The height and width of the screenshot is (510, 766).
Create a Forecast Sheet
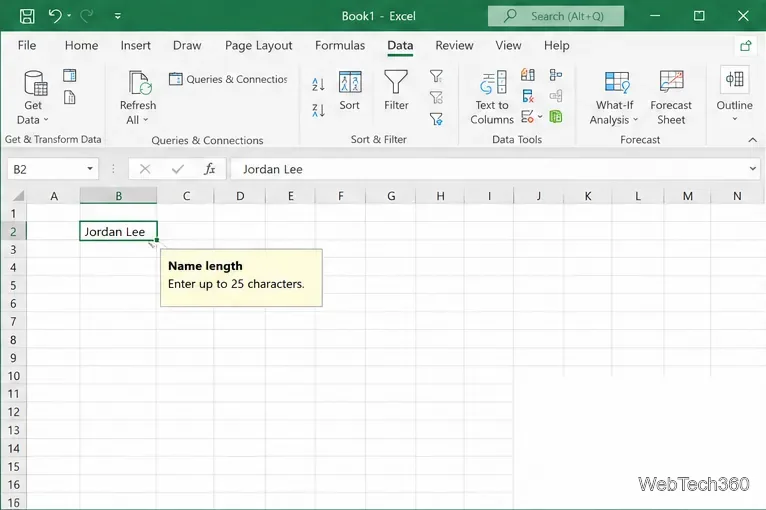pyautogui.click(x=671, y=97)
